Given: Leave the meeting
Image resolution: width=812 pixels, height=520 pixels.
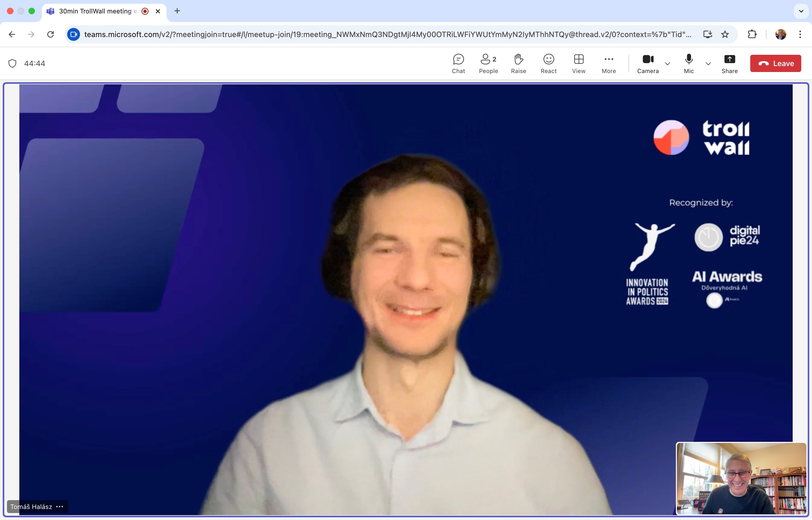Looking at the screenshot, I should click(x=775, y=63).
